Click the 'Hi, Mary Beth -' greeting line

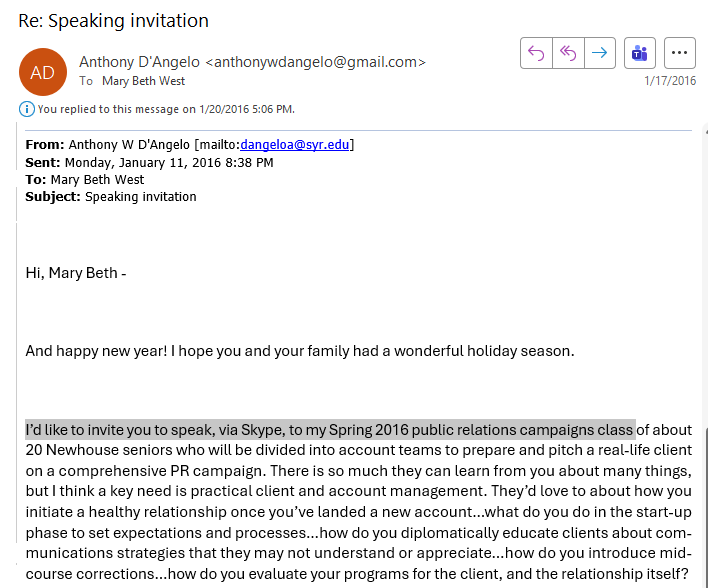[x=76, y=273]
